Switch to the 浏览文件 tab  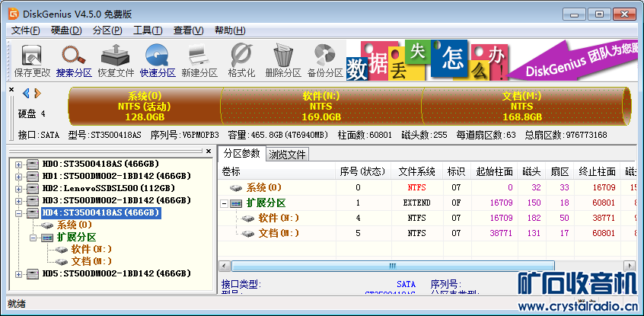[x=288, y=155]
